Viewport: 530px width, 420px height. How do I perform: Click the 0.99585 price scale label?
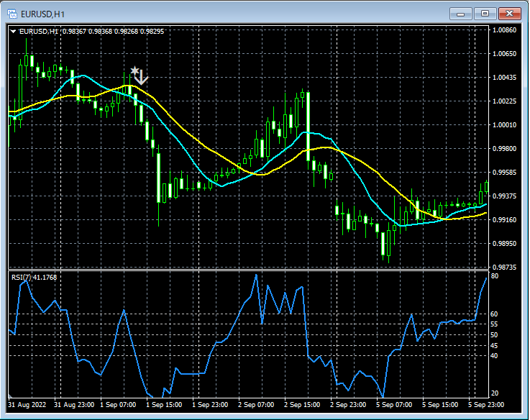click(504, 173)
